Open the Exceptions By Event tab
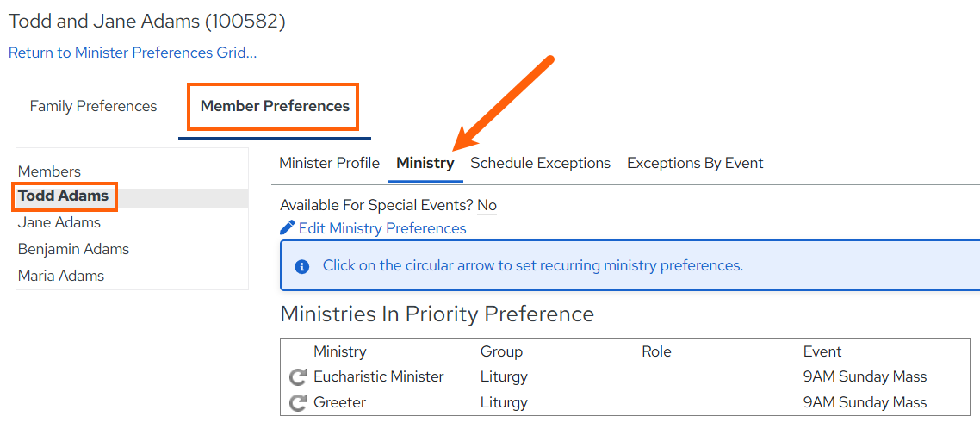This screenshot has height=429, width=980. 695,163
